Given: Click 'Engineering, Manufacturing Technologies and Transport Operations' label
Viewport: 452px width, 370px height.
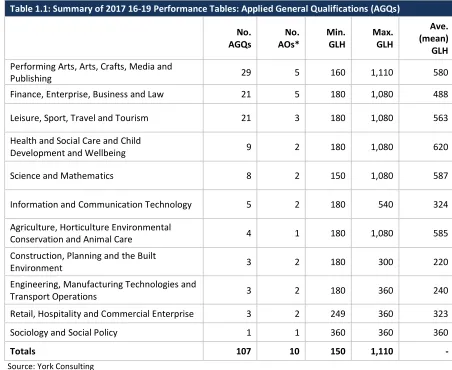Looking at the screenshot, I should pos(103,290).
